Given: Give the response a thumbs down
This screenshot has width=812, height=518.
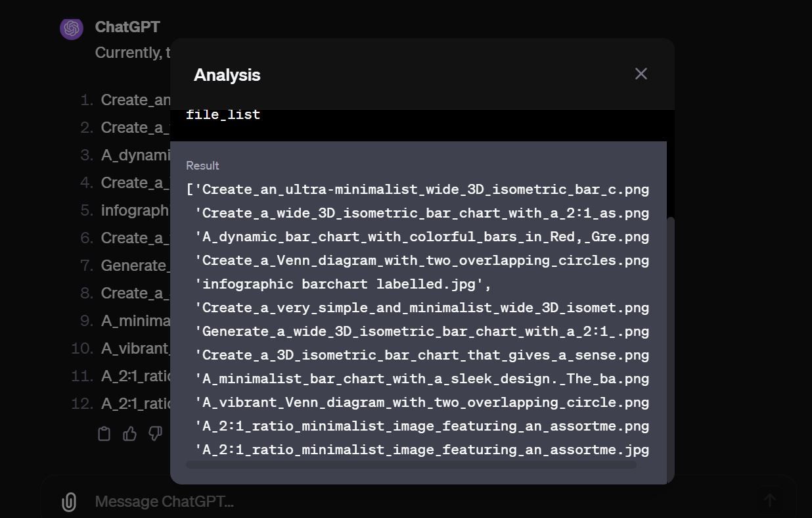Looking at the screenshot, I should click(x=155, y=433).
